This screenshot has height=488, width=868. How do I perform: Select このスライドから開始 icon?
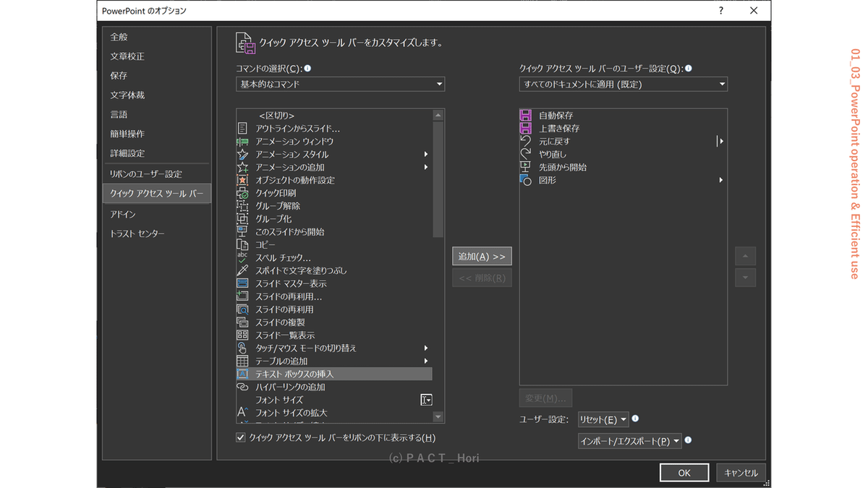242,232
